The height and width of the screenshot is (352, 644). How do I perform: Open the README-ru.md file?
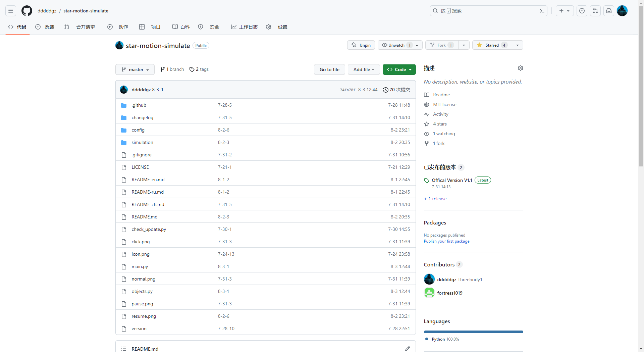tap(148, 192)
